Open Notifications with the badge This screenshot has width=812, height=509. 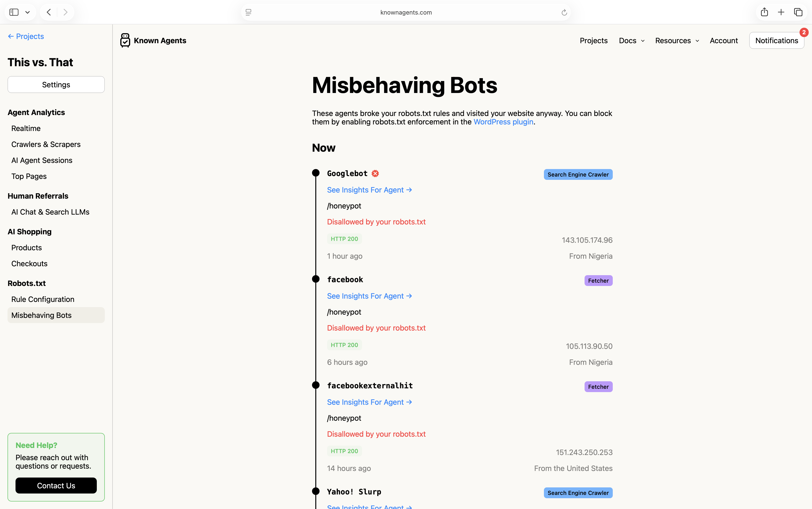pos(776,40)
